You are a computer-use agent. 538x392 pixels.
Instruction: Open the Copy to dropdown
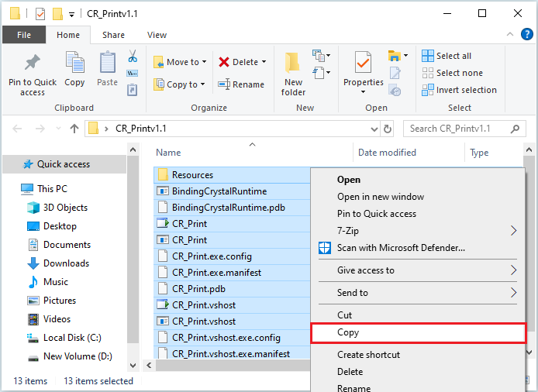[x=180, y=84]
